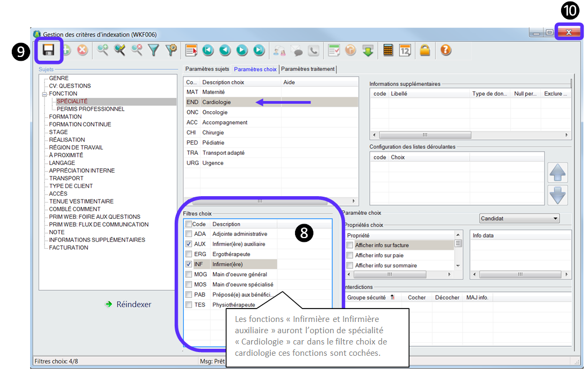Uncheck the AUX Infirmier(ère) auxiliaire filter
588x373 pixels.
tap(189, 244)
